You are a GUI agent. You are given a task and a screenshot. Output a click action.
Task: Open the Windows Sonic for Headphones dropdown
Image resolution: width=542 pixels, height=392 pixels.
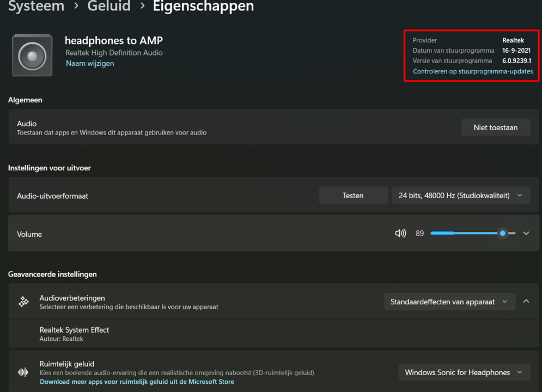click(x=464, y=372)
